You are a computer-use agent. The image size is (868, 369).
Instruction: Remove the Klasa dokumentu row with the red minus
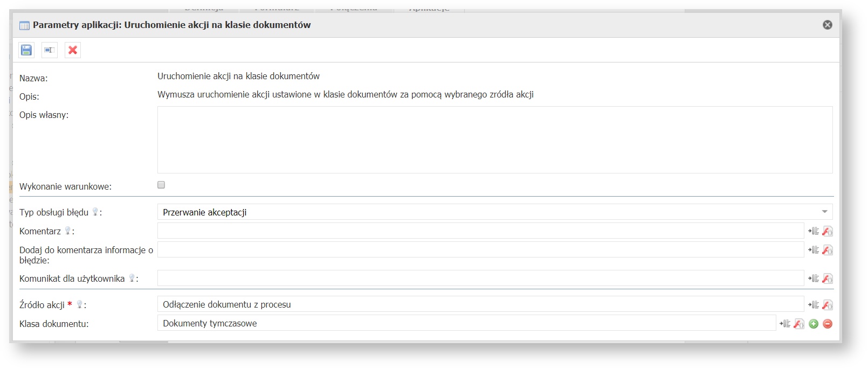(828, 324)
